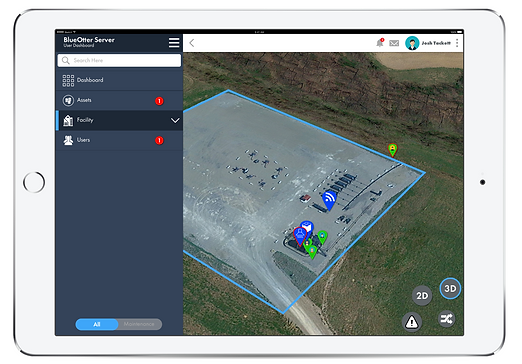Click the Search Here input field
The width and height of the screenshot is (522, 364).
click(x=119, y=60)
